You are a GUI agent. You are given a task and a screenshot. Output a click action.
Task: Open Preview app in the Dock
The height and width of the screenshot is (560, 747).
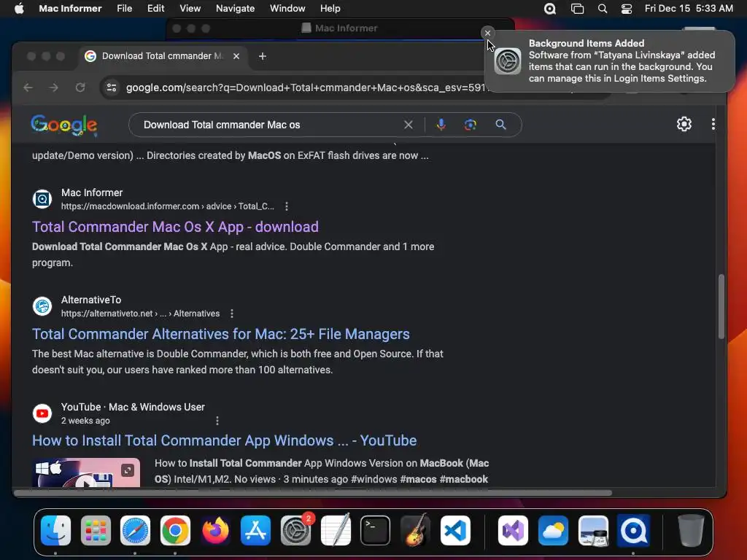click(x=593, y=531)
